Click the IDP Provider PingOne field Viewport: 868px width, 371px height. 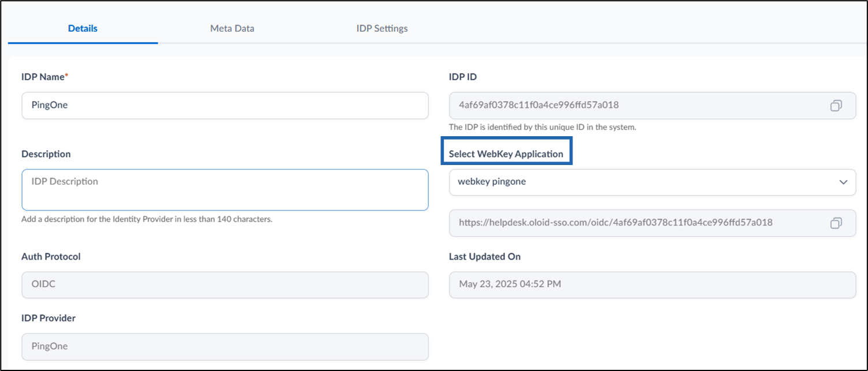(x=225, y=347)
